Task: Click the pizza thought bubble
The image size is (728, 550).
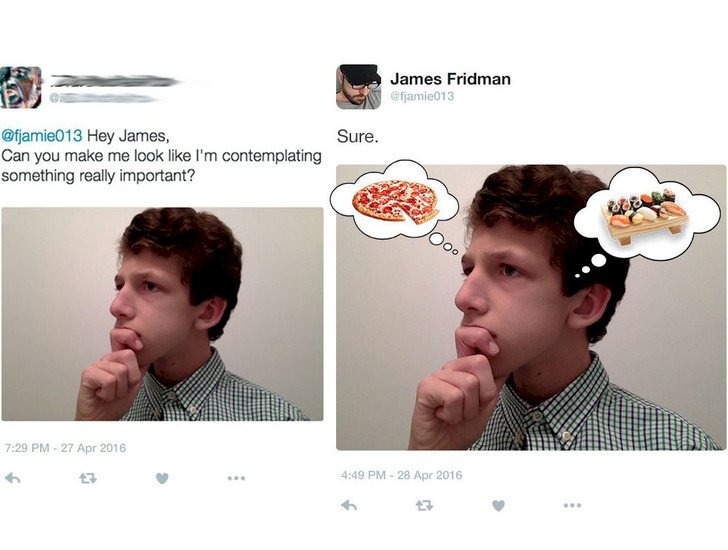Action: 395,201
